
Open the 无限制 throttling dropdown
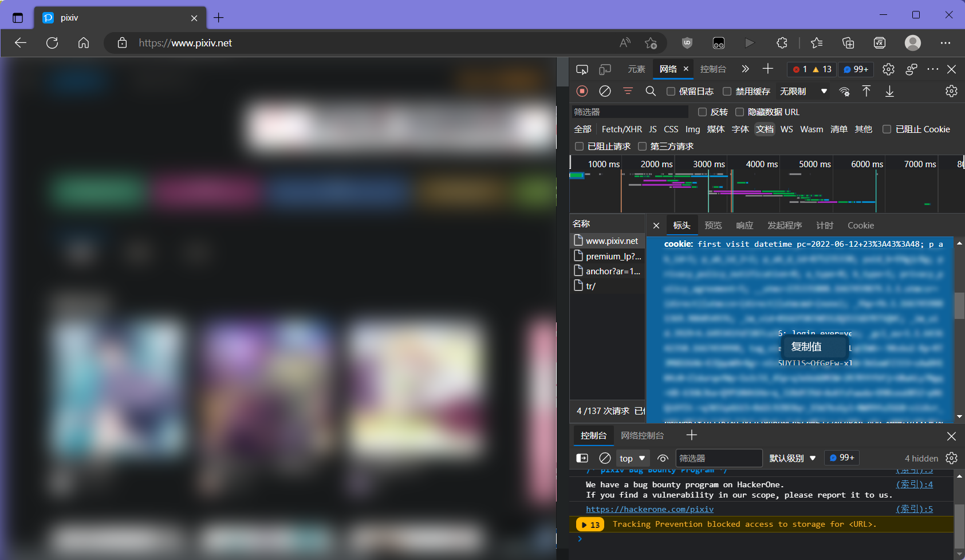[x=803, y=92]
